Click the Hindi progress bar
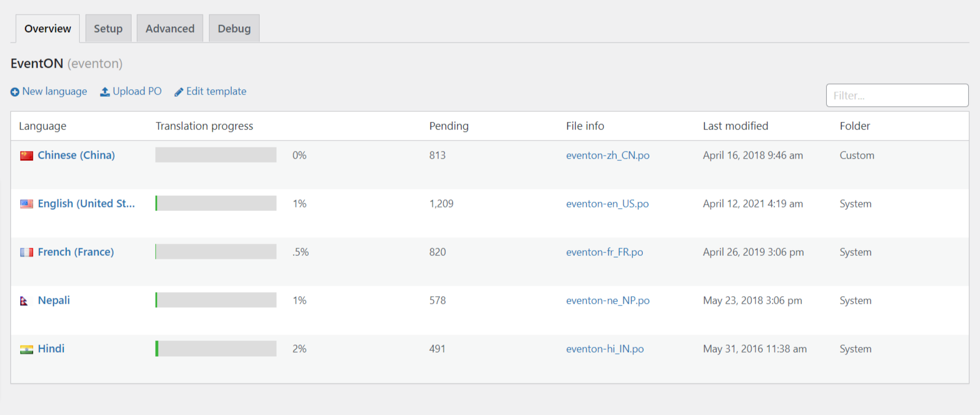Image resolution: width=980 pixels, height=415 pixels. point(216,349)
